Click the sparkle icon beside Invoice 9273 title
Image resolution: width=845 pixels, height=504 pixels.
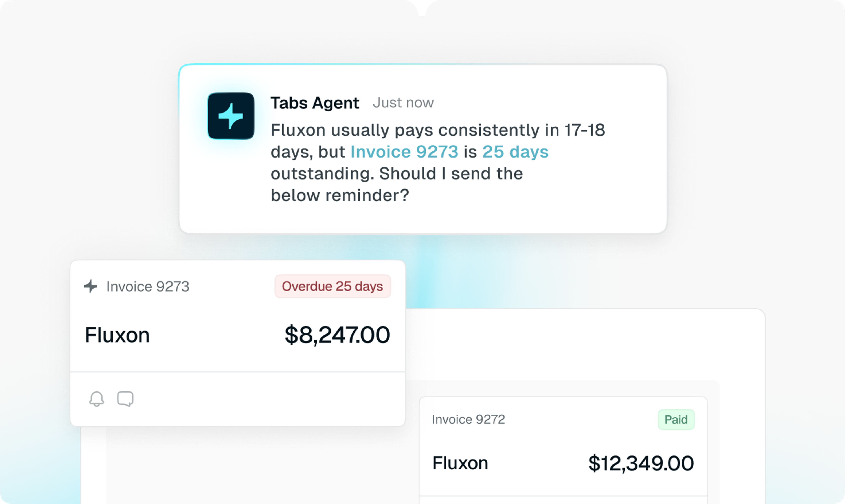(91, 286)
